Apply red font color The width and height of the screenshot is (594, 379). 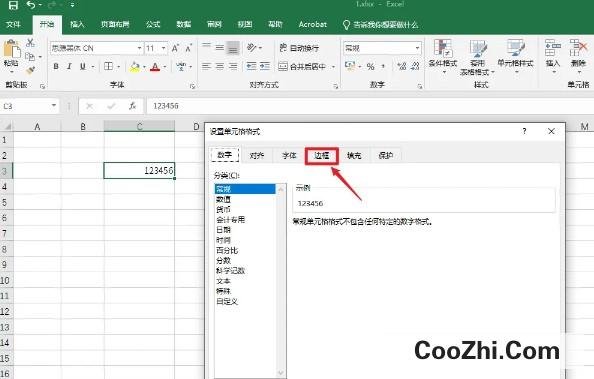tap(155, 67)
